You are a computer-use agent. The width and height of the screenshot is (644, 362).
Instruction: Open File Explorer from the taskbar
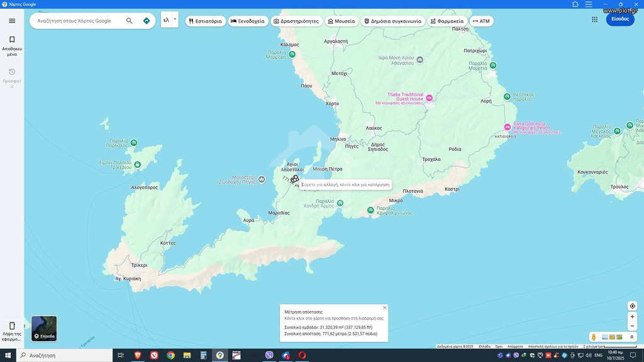pos(187,356)
